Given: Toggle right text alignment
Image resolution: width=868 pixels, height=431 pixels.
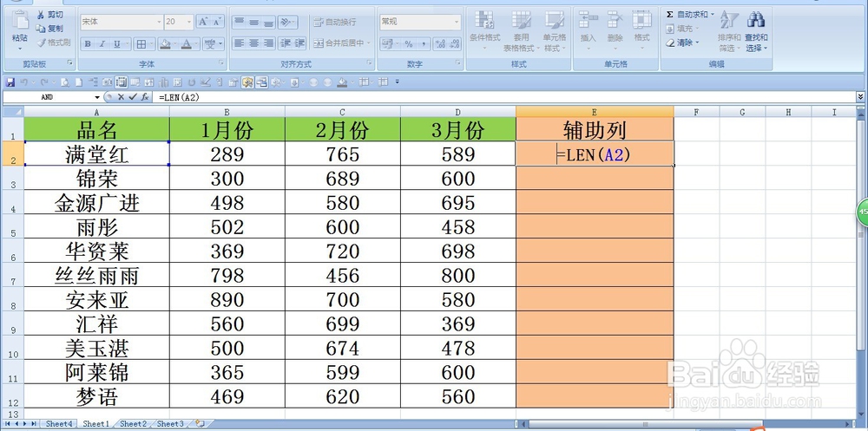Looking at the screenshot, I should [268, 42].
